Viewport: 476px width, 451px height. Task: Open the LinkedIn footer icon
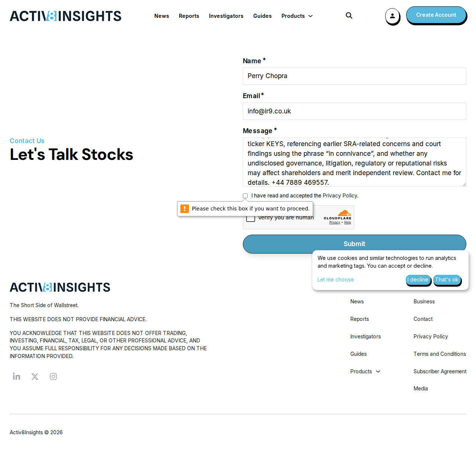16,376
